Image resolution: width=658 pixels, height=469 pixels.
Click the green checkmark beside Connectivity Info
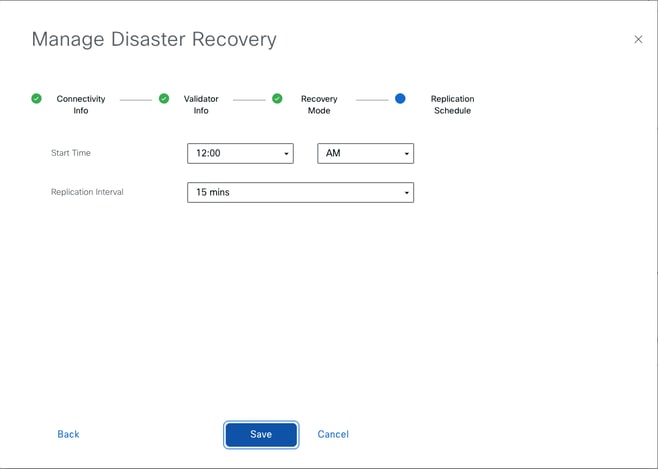[37, 99]
